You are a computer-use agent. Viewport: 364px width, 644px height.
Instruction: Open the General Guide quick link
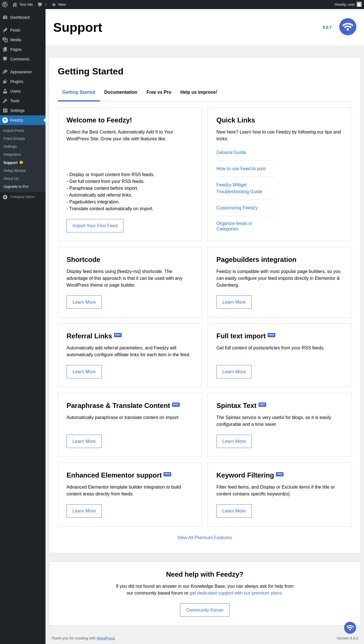[x=231, y=153]
